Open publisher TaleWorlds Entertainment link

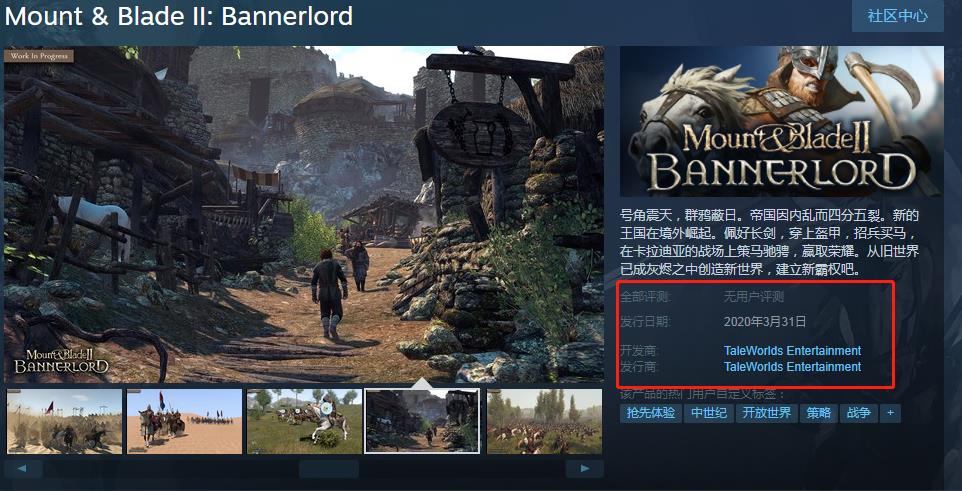pos(792,367)
